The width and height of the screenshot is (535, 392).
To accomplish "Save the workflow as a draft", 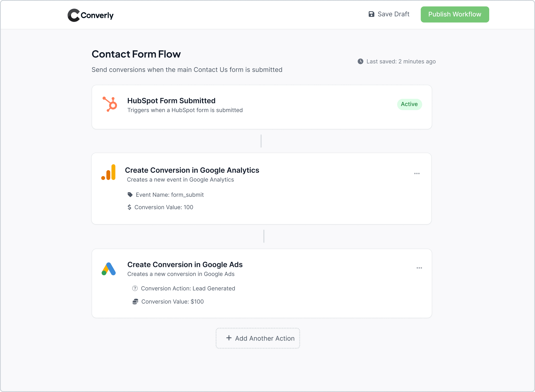I will (389, 14).
